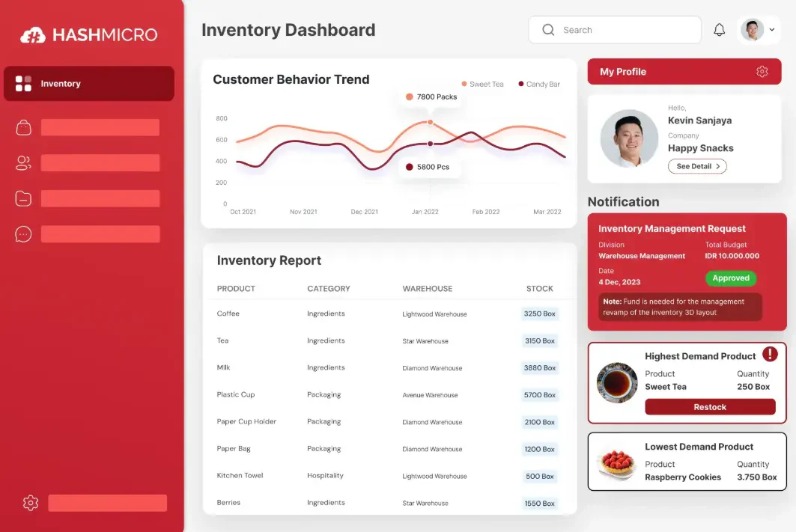Select the Paper Cup Holder row
Image resolution: width=796 pixels, height=532 pixels.
coord(389,422)
